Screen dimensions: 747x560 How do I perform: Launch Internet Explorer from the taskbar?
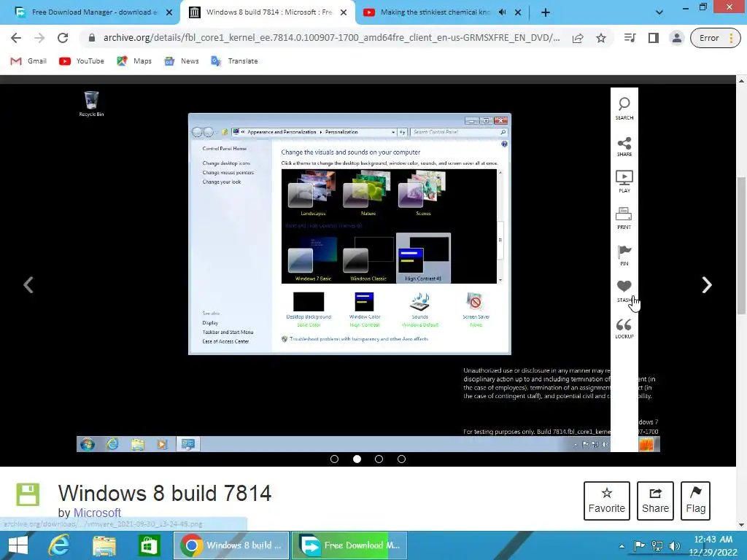[x=59, y=545]
